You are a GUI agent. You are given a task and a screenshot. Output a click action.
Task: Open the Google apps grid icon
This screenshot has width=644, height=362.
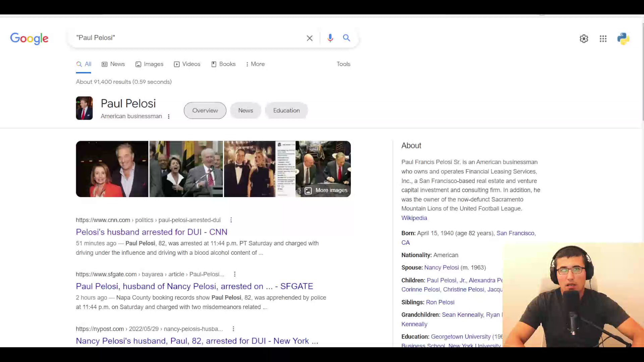click(603, 39)
